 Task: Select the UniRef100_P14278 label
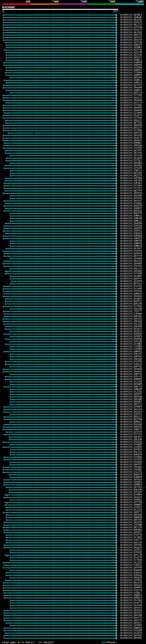point(131,558)
